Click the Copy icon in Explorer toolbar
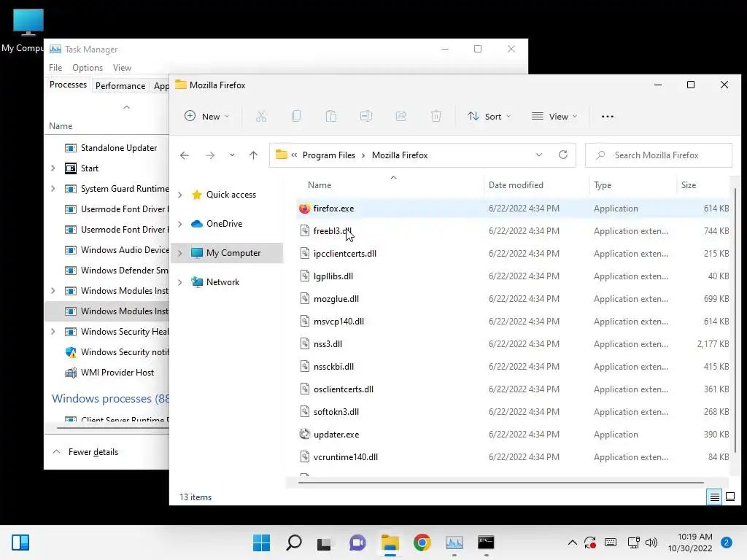Viewport: 747px width, 560px height. 296,116
